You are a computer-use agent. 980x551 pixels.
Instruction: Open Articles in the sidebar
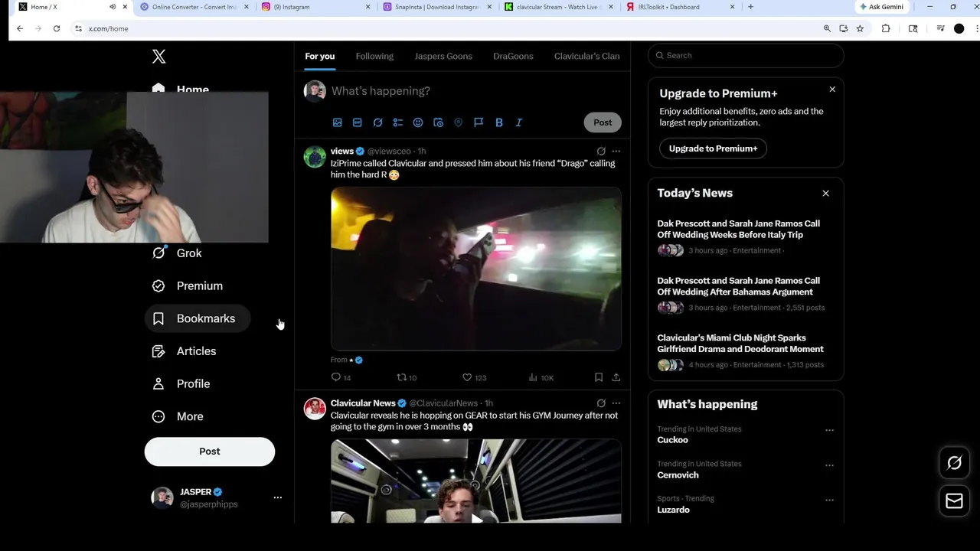185,351
